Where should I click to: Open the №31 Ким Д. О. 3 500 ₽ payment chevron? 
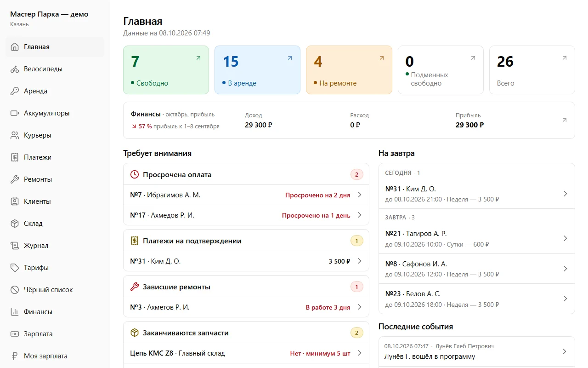coord(360,261)
